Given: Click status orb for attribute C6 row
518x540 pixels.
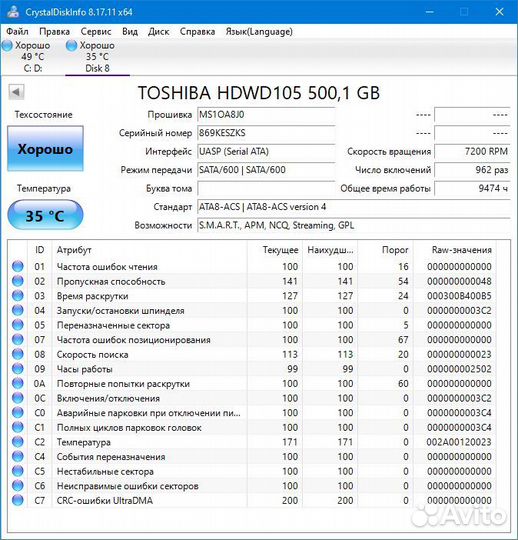Looking at the screenshot, I should [x=18, y=486].
